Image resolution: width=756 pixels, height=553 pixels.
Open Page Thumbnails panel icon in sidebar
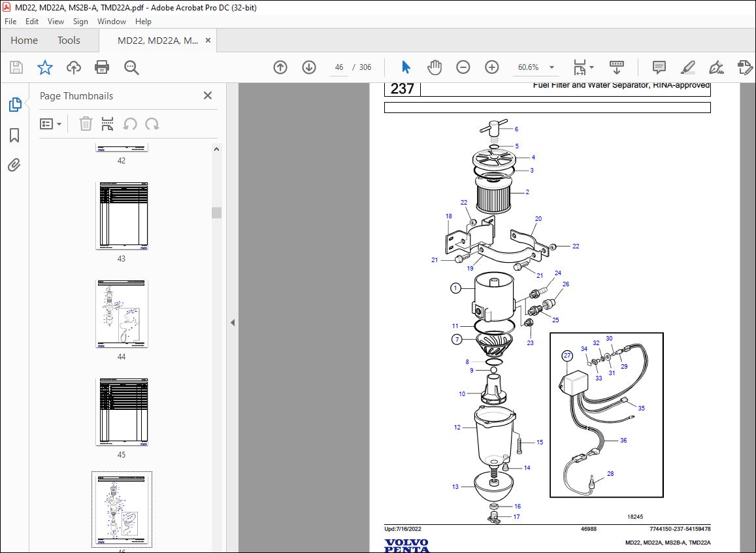[x=14, y=104]
